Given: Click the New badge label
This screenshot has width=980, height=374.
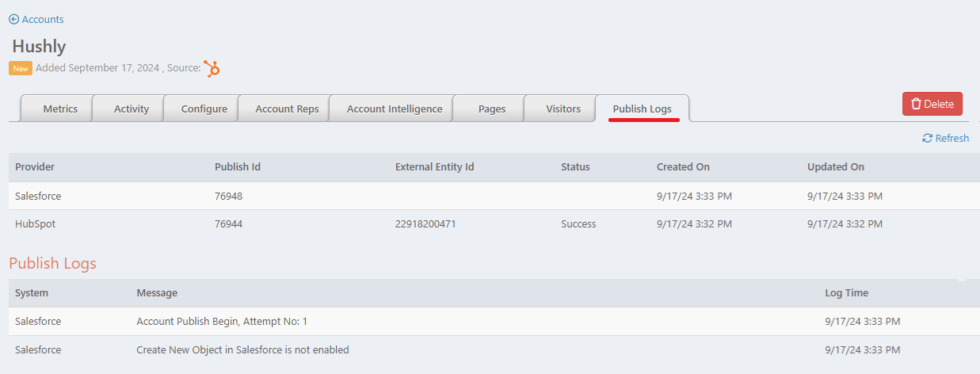Looking at the screenshot, I should tap(21, 68).
